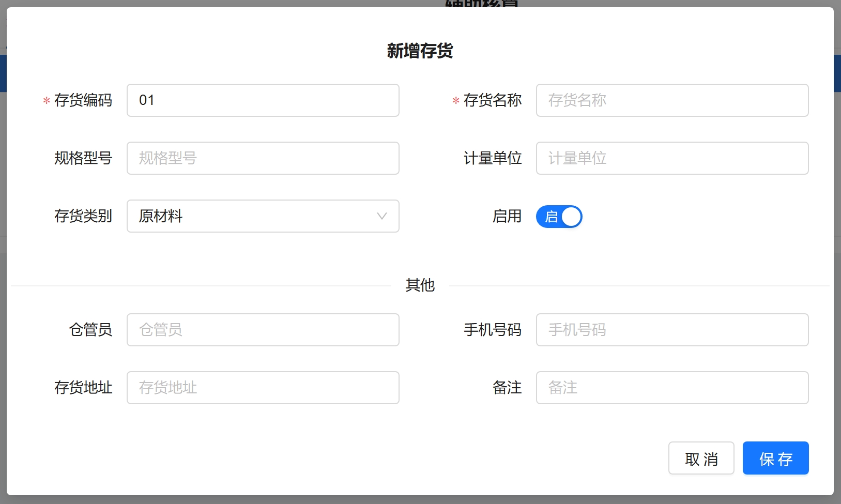This screenshot has height=504, width=841.
Task: Focus the 仓管员 input field
Action: coord(263,330)
